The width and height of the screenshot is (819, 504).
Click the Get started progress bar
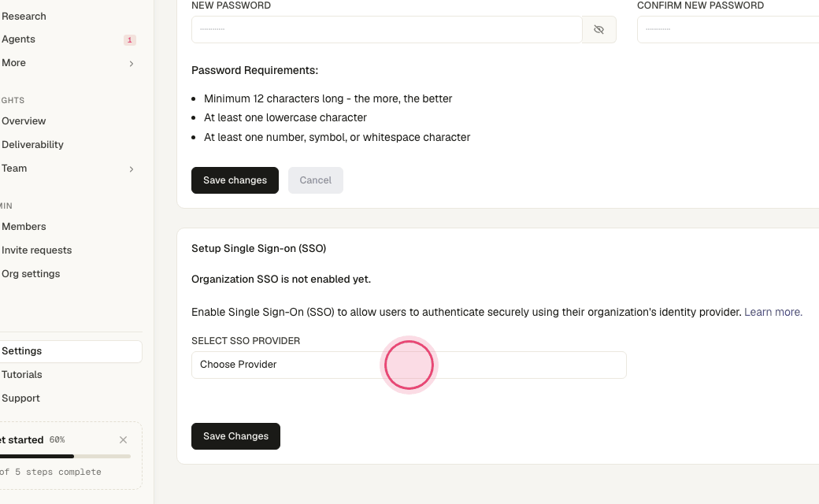pyautogui.click(x=65, y=457)
